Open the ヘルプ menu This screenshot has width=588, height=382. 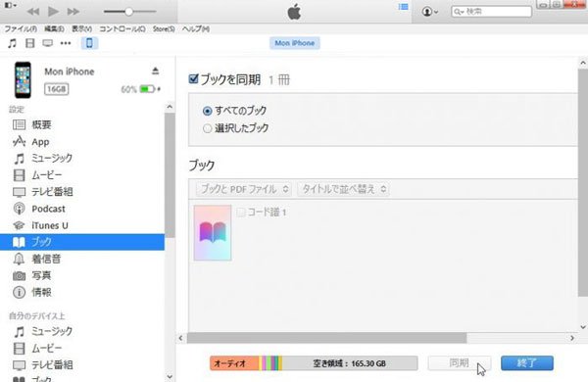click(x=196, y=28)
